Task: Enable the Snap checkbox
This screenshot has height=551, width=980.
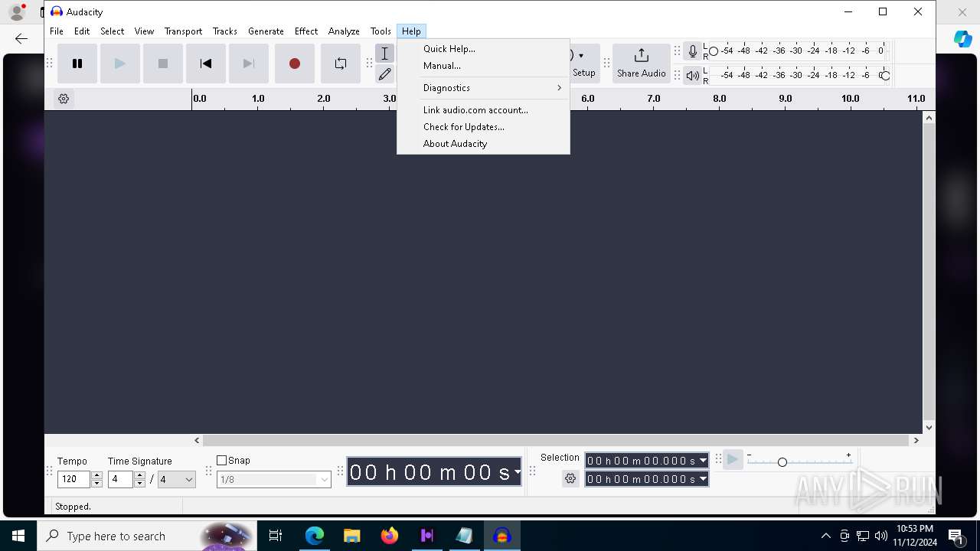Action: (222, 461)
